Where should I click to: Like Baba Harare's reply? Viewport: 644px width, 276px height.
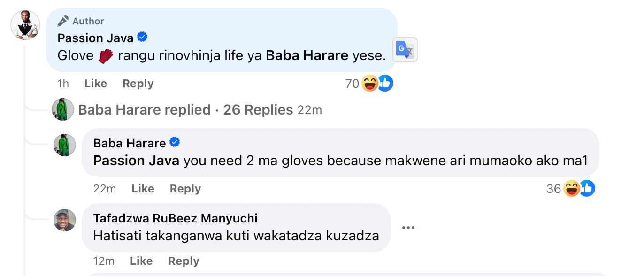[x=143, y=189]
